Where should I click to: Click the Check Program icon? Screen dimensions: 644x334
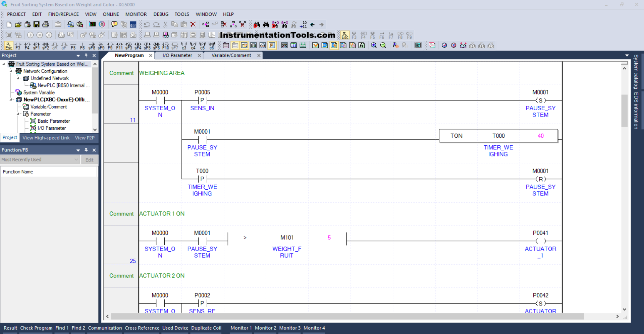[36, 328]
